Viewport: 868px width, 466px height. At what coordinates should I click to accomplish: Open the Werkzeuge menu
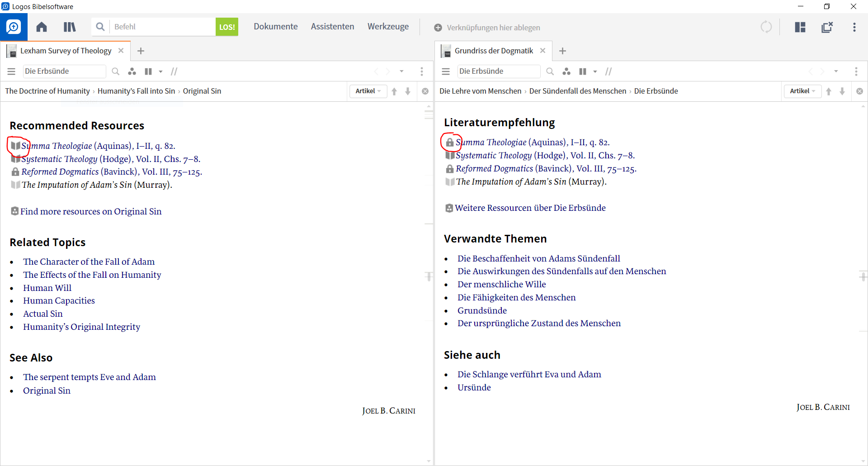click(388, 27)
